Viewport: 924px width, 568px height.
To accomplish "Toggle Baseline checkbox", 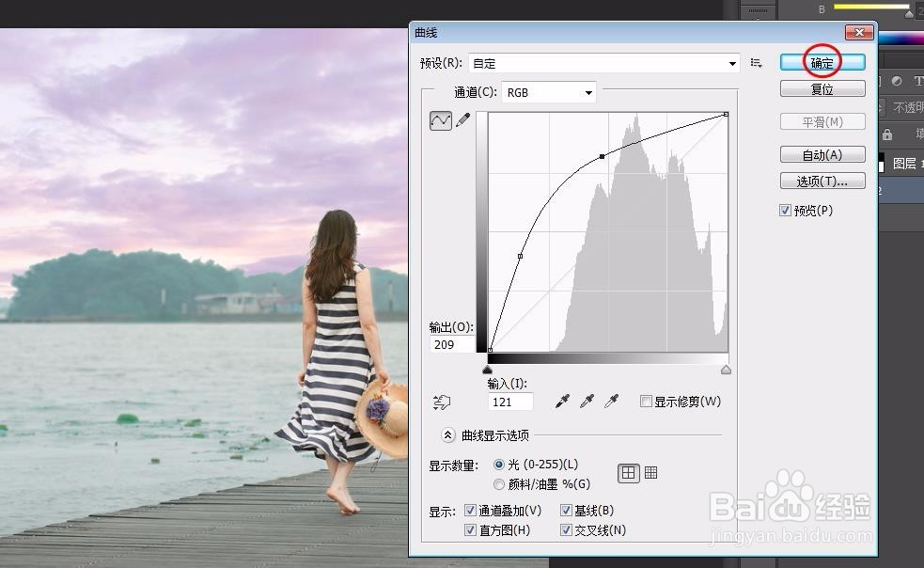I will coord(566,511).
